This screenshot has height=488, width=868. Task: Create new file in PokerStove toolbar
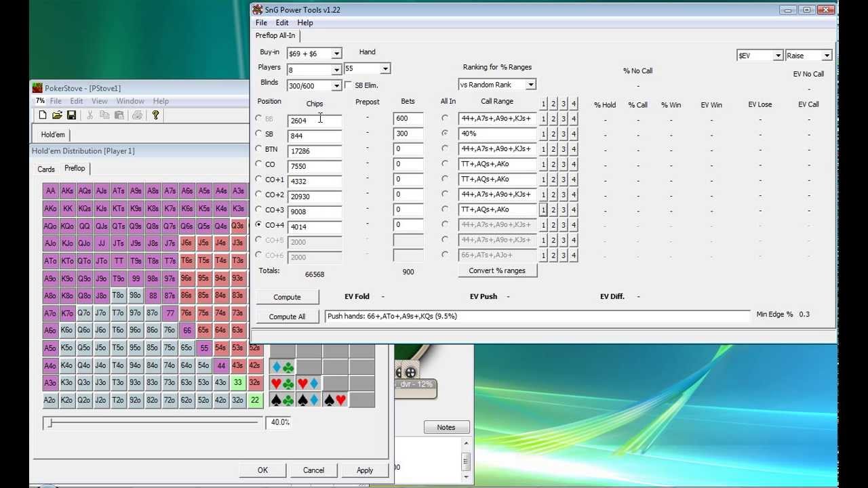coord(43,116)
